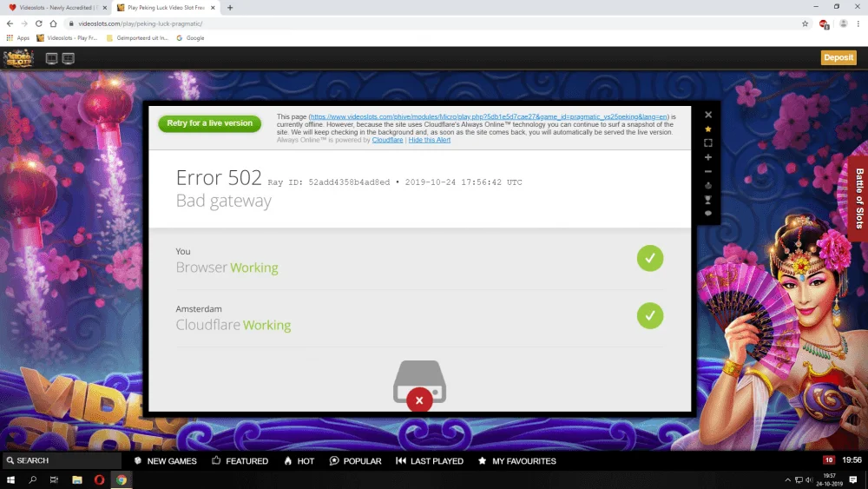Click the red browser extension icon
The width and height of the screenshot is (868, 489).
824,23
